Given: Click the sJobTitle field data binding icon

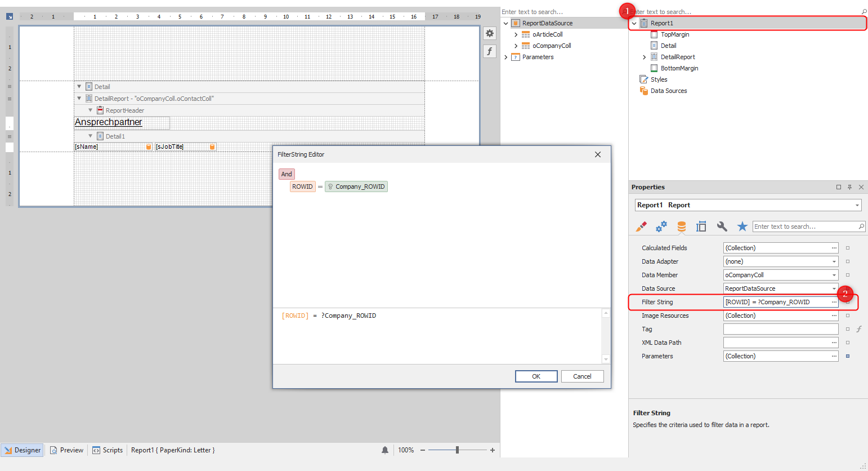Looking at the screenshot, I should 212,146.
